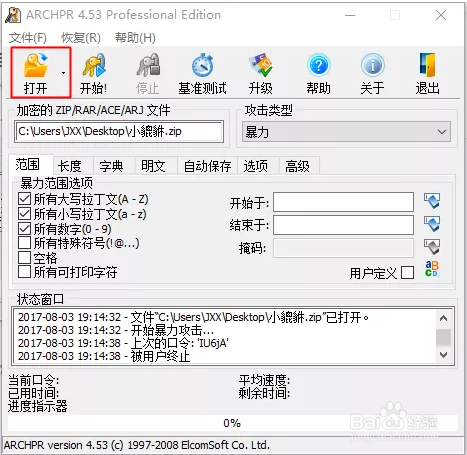Click the aBcD custom charset icon

point(432,269)
